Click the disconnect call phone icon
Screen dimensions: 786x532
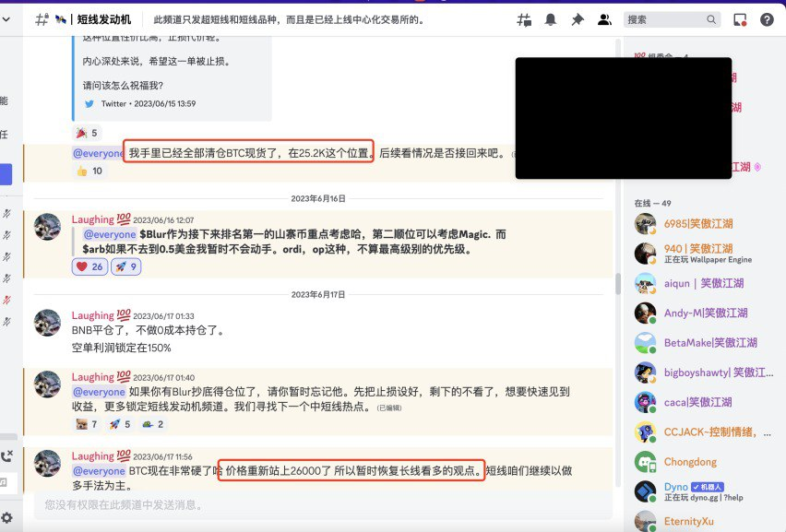[x=7, y=455]
